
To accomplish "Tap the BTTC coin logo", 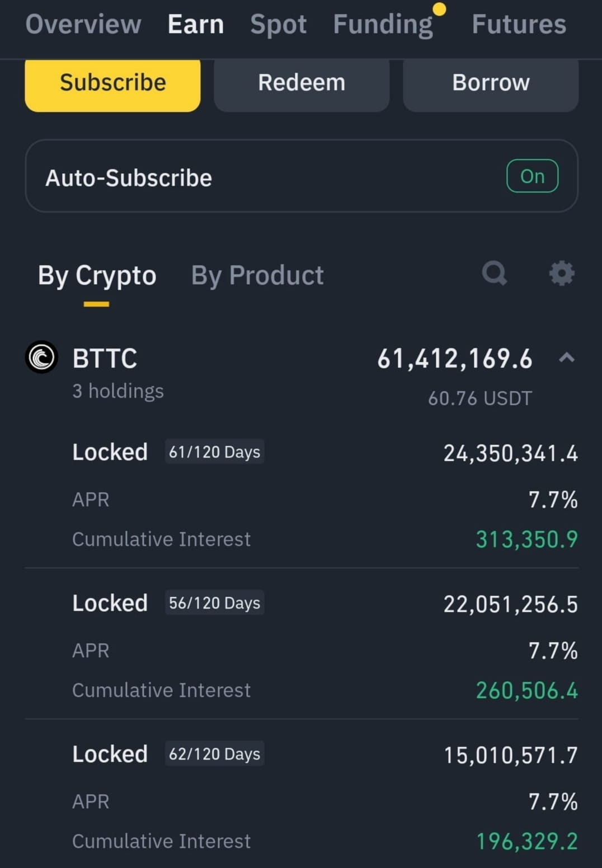I will coord(41,357).
